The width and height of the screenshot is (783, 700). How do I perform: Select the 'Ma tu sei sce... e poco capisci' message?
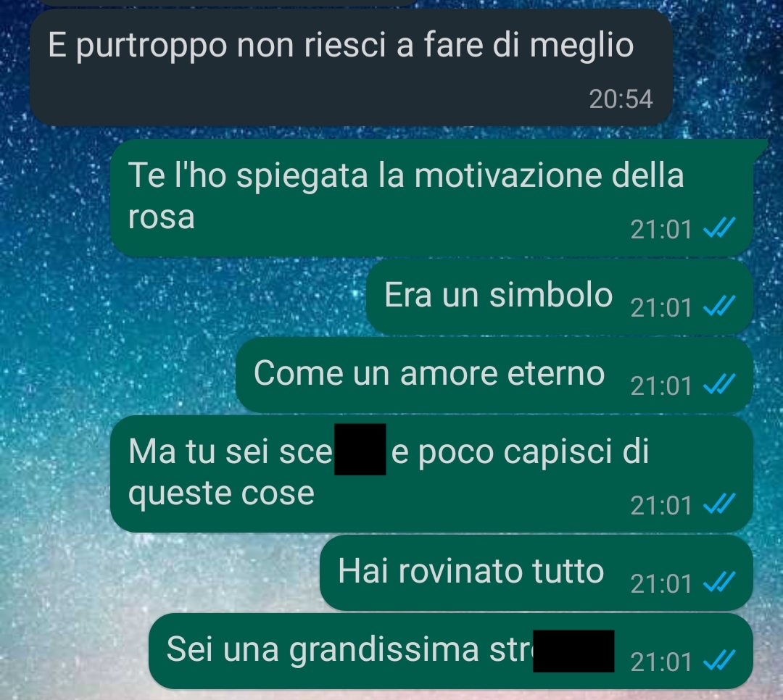coord(432,474)
